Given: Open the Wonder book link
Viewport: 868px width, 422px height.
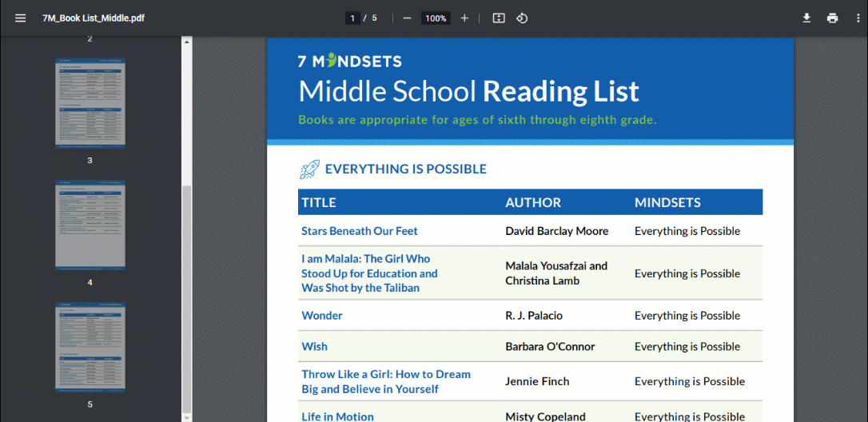Looking at the screenshot, I should 321,316.
